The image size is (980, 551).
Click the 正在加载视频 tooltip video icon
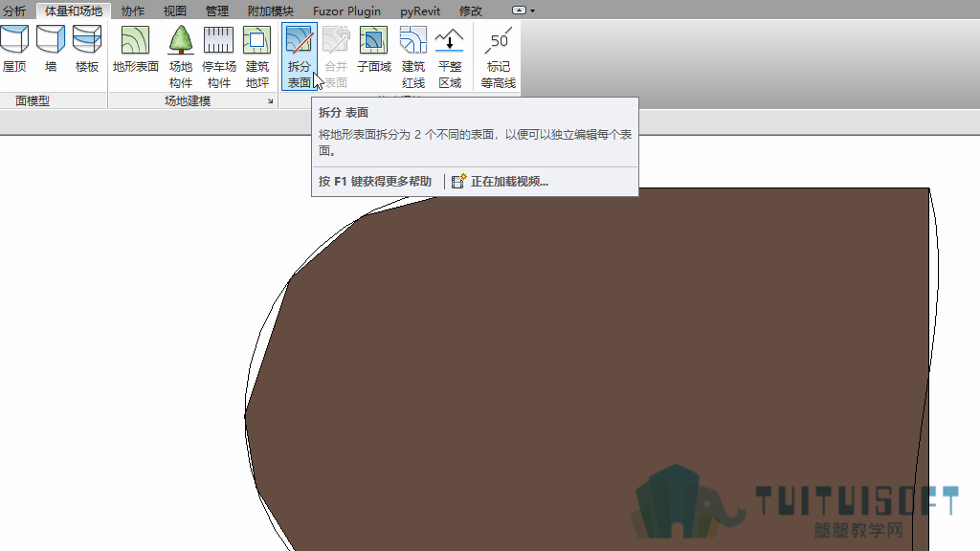point(458,181)
